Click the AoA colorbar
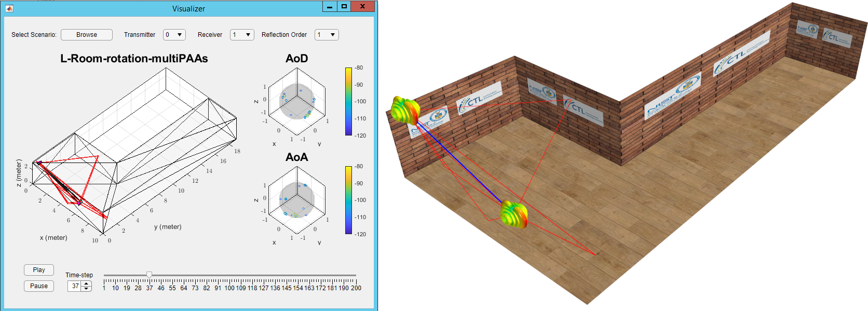 pyautogui.click(x=348, y=200)
